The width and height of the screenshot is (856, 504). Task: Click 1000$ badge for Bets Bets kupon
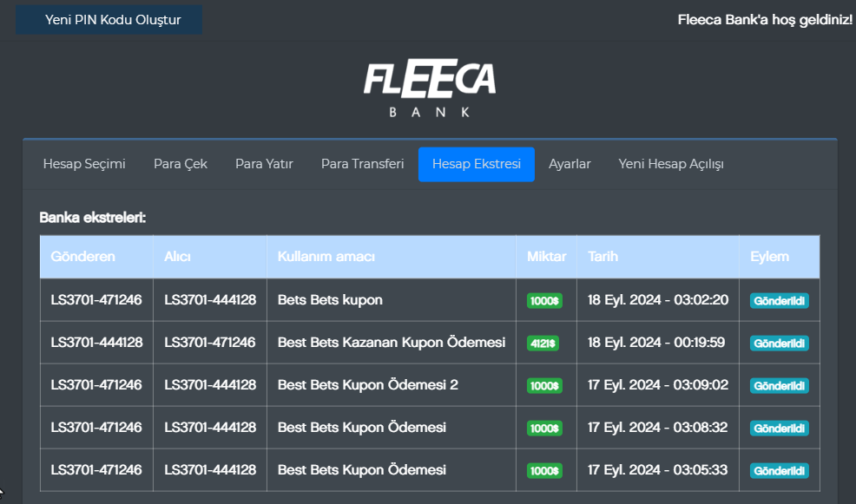[x=544, y=301]
